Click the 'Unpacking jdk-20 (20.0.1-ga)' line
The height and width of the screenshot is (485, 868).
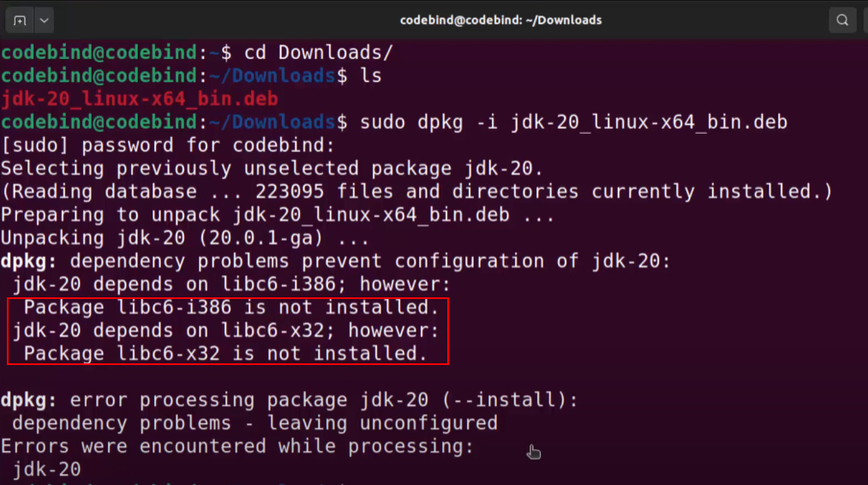click(184, 238)
